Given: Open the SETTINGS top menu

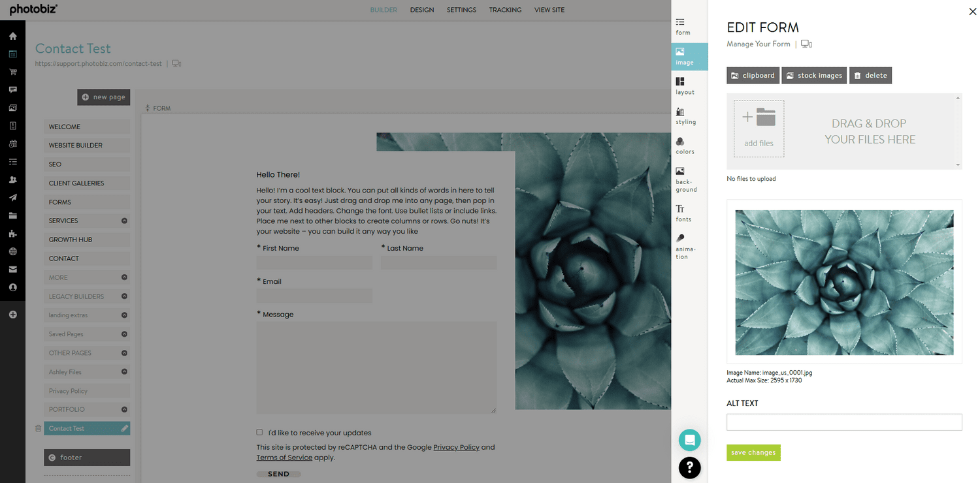Looking at the screenshot, I should click(461, 10).
